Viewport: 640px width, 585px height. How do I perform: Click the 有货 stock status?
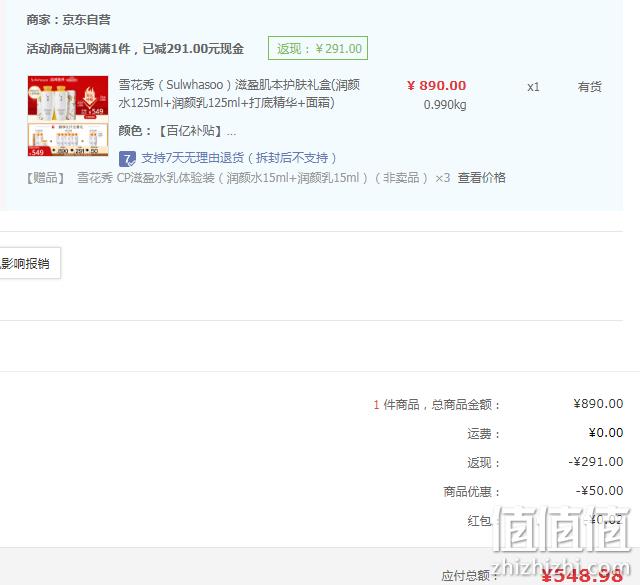[589, 87]
